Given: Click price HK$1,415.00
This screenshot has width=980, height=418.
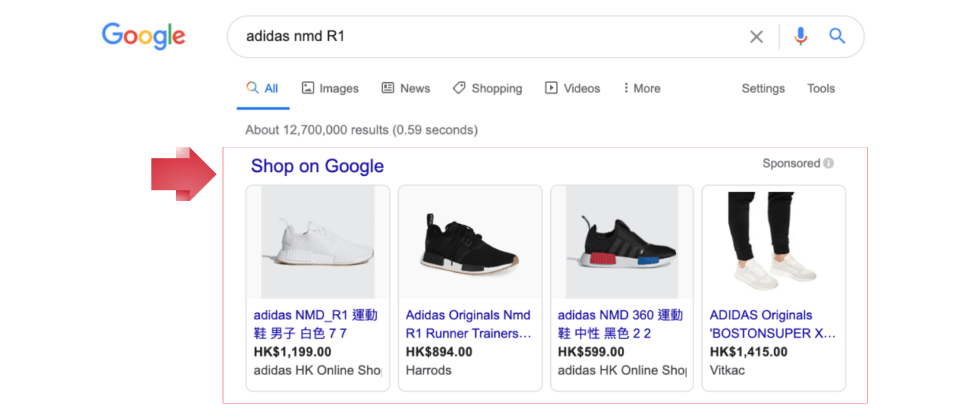Looking at the screenshot, I should click(749, 352).
